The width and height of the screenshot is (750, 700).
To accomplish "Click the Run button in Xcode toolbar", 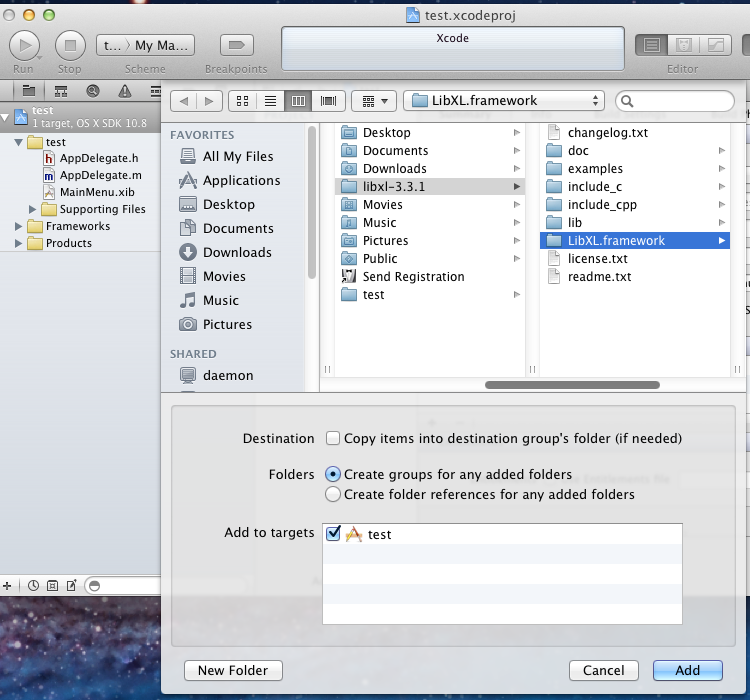I will point(24,45).
